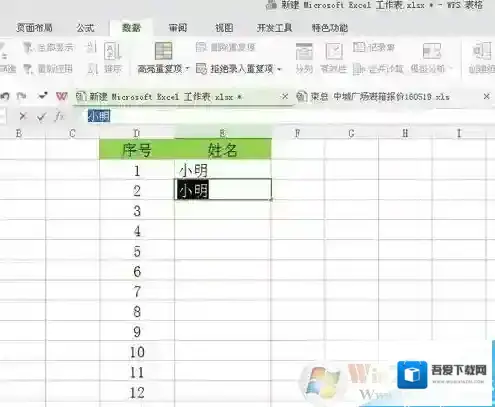Click the cell containing number 5
The image size is (495, 407).
point(137,250)
